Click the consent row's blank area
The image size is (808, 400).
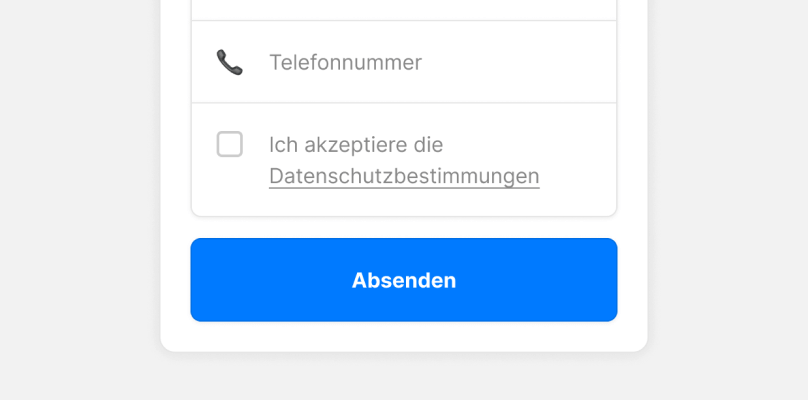[x=577, y=160]
